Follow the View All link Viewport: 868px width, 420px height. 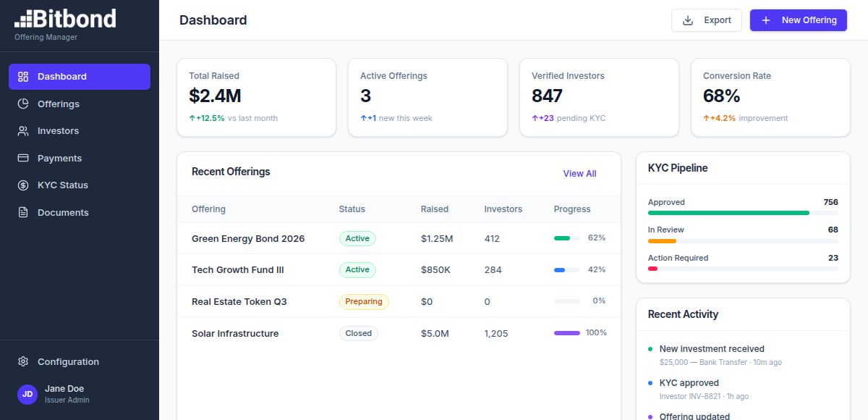coord(579,174)
